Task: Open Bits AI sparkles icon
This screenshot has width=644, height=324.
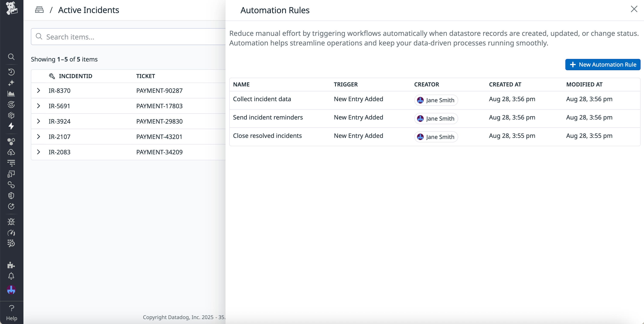Action: coord(11,83)
